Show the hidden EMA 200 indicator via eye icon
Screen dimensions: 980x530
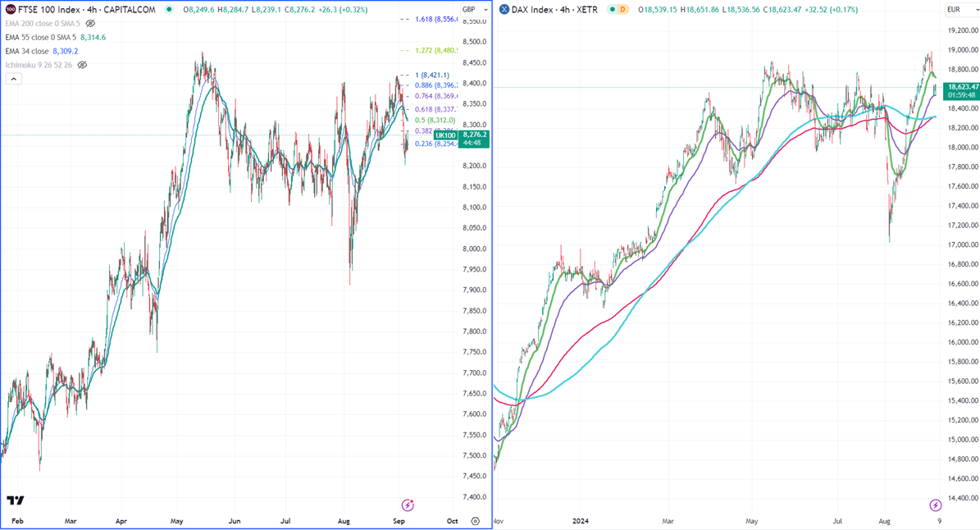[91, 23]
